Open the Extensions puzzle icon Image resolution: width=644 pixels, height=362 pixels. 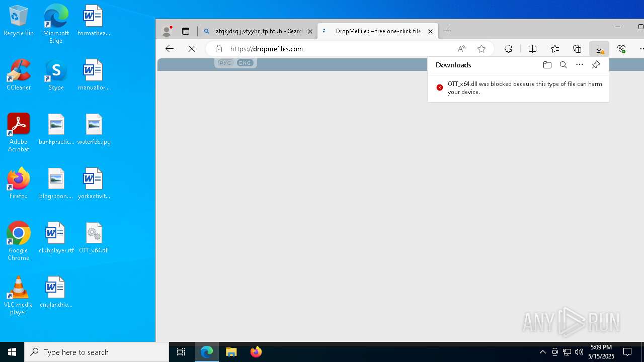coord(508,49)
